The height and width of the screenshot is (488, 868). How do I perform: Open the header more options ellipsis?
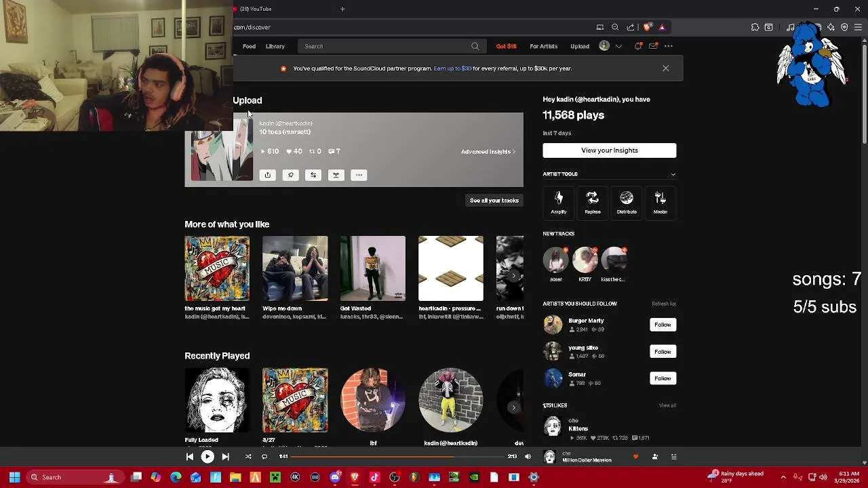[669, 46]
